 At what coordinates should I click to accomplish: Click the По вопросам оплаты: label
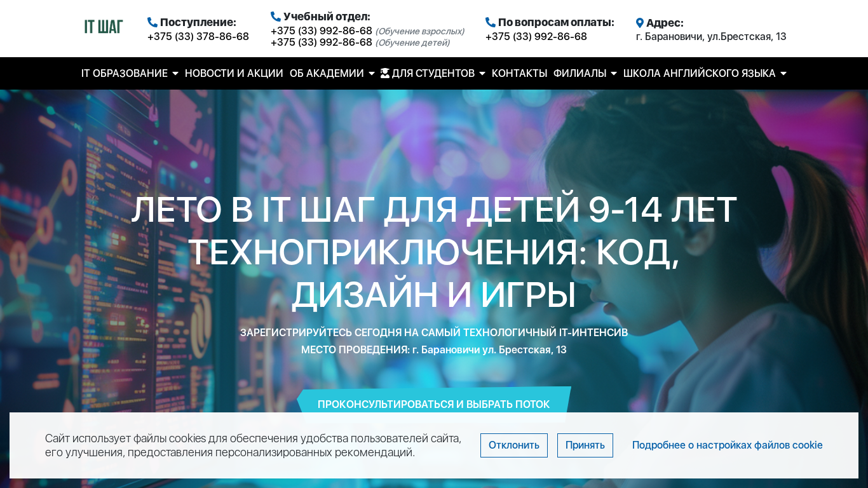coord(556,22)
